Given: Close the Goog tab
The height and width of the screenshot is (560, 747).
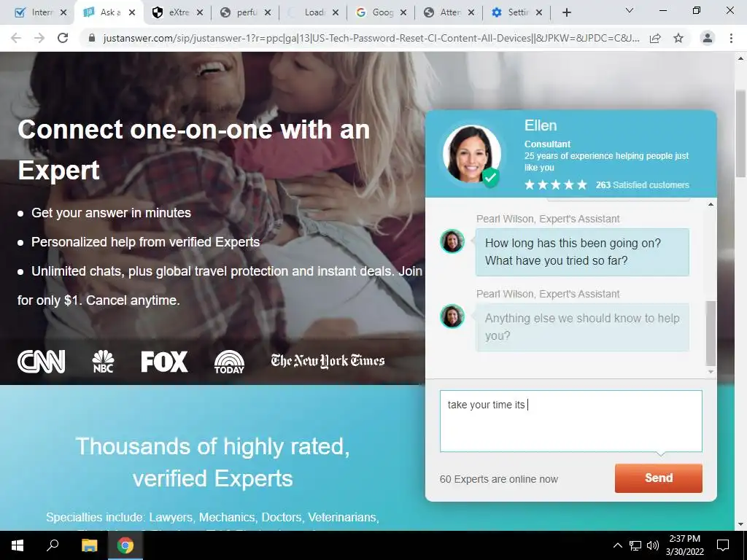Looking at the screenshot, I should pyautogui.click(x=403, y=13).
